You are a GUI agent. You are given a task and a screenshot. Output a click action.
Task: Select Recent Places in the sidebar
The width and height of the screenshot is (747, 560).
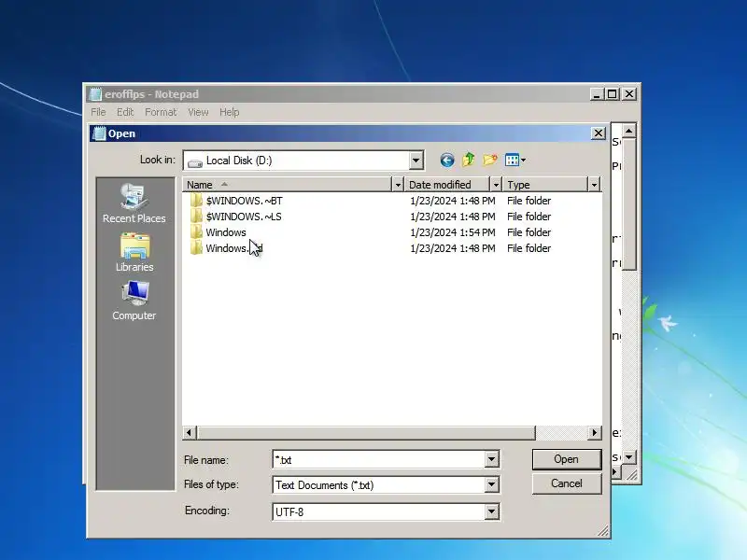pos(134,203)
